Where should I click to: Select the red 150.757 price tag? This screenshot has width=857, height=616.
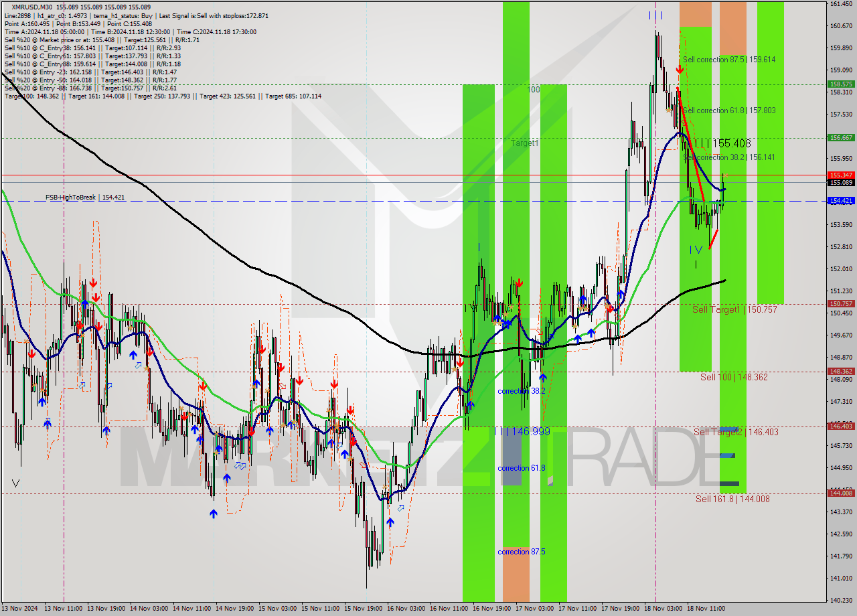[841, 303]
